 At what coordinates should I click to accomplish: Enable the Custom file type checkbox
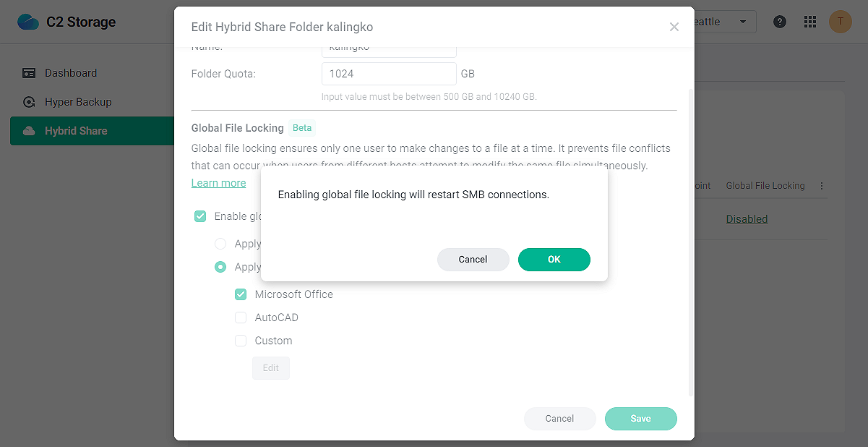(240, 340)
